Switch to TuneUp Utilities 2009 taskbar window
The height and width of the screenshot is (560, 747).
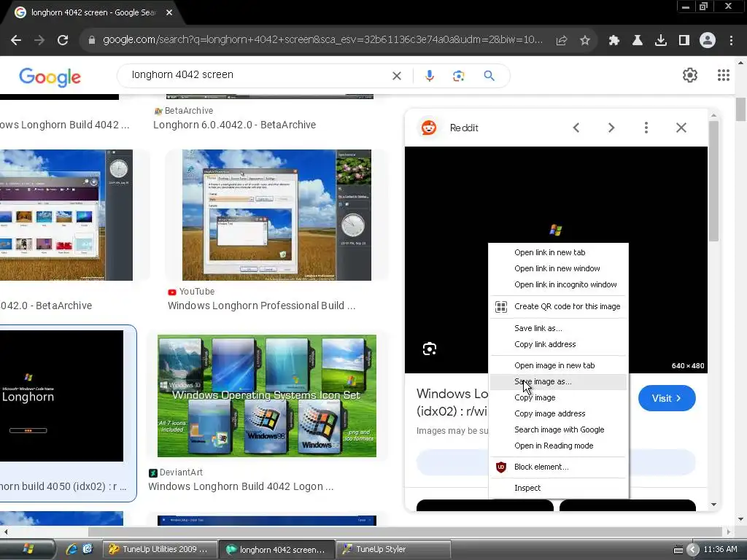pyautogui.click(x=160, y=549)
